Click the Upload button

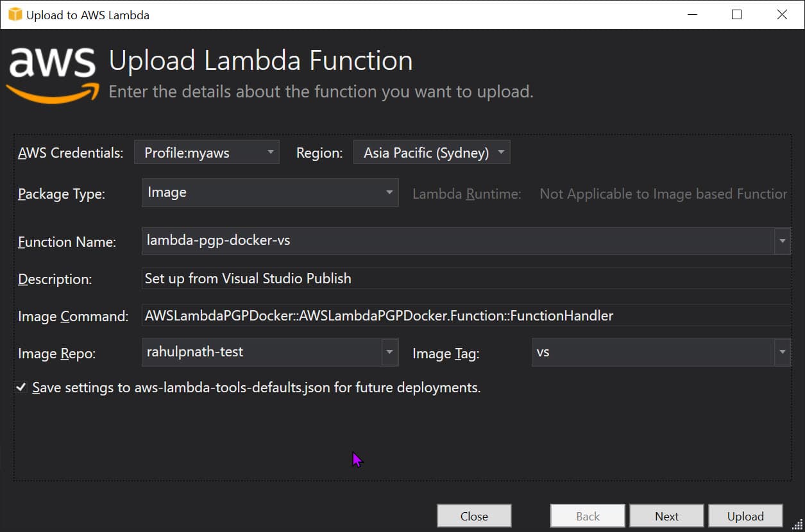click(745, 516)
